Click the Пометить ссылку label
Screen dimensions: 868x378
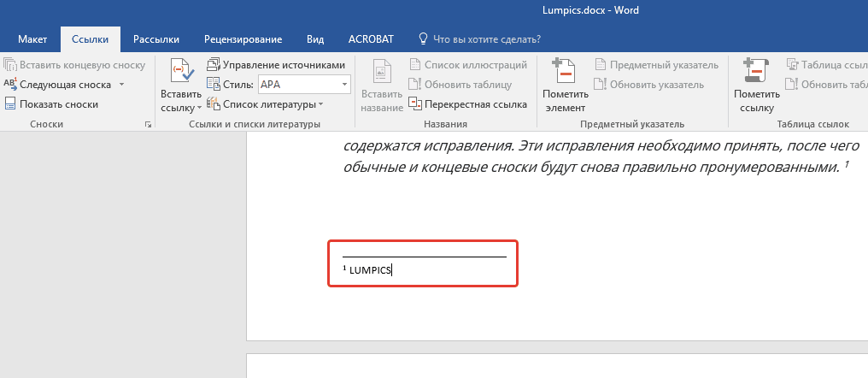pyautogui.click(x=757, y=101)
